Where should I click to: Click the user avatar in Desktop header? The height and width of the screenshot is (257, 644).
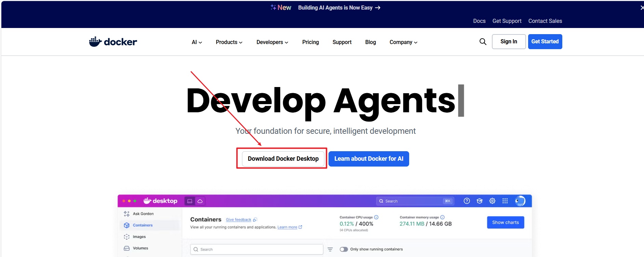tap(520, 201)
